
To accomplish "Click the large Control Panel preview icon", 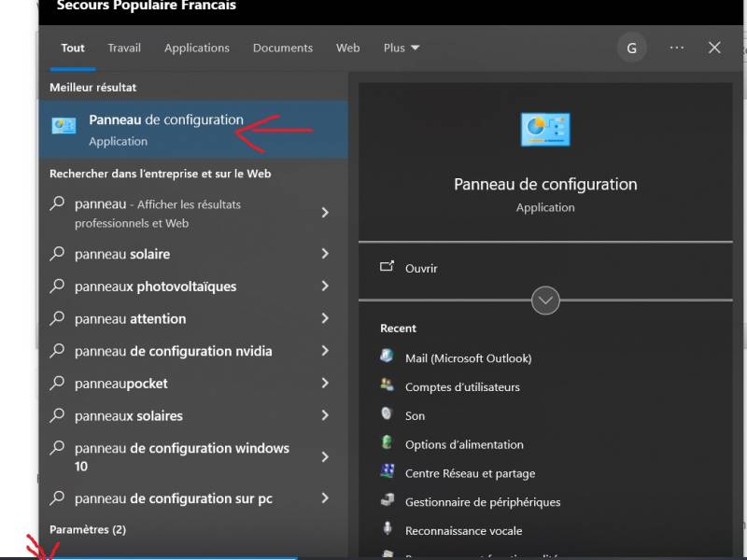I will [x=545, y=129].
